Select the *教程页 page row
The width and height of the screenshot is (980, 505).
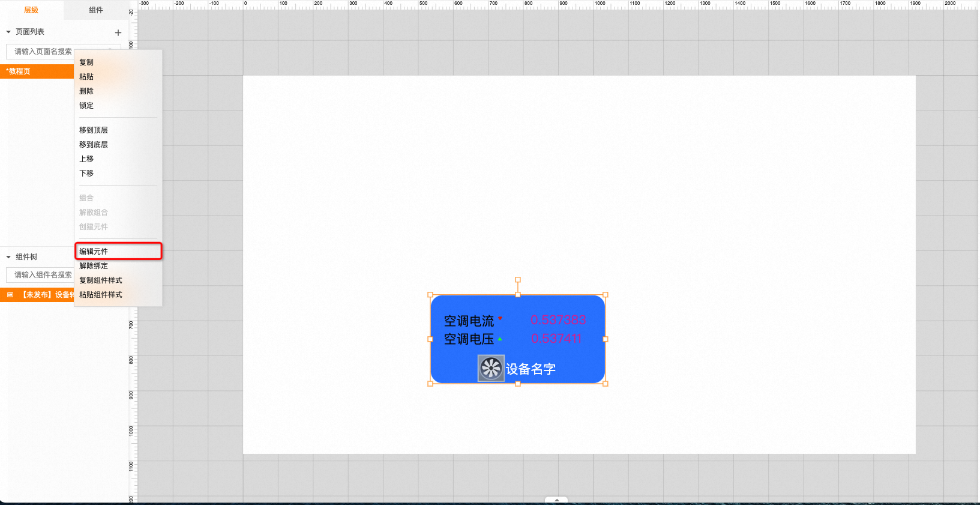click(37, 71)
